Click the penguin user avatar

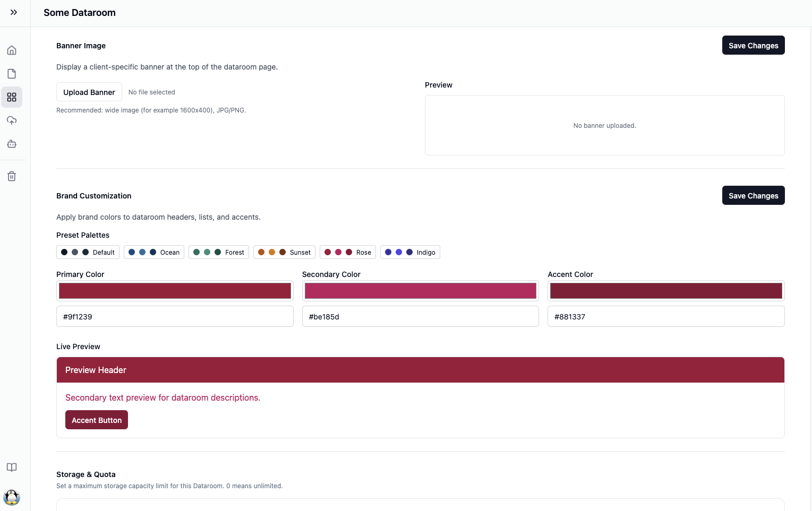12,497
